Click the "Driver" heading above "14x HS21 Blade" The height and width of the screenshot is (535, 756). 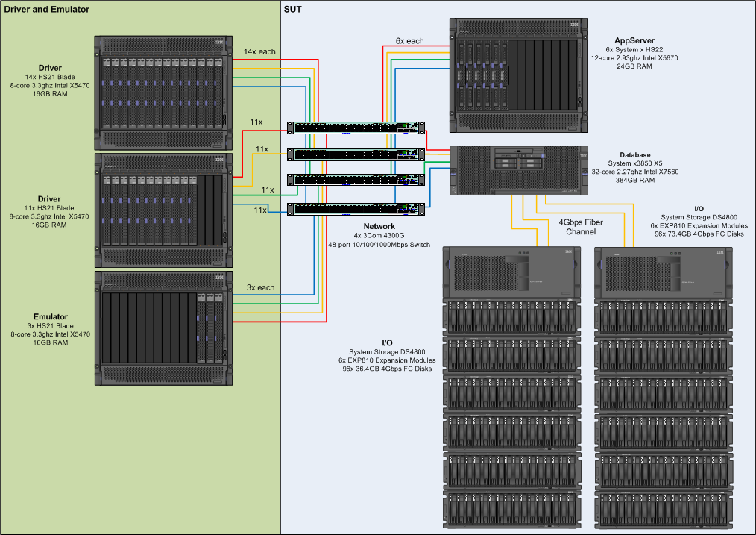pyautogui.click(x=50, y=68)
